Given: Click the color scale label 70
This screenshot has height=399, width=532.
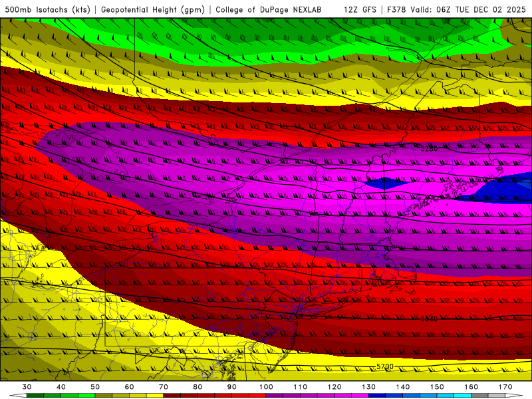Looking at the screenshot, I should pos(164,387).
